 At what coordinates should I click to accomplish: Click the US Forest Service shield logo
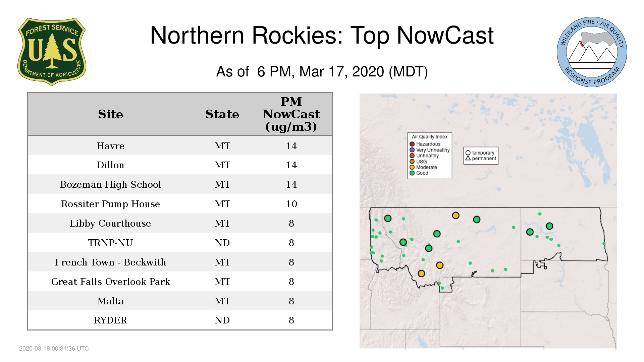52,52
